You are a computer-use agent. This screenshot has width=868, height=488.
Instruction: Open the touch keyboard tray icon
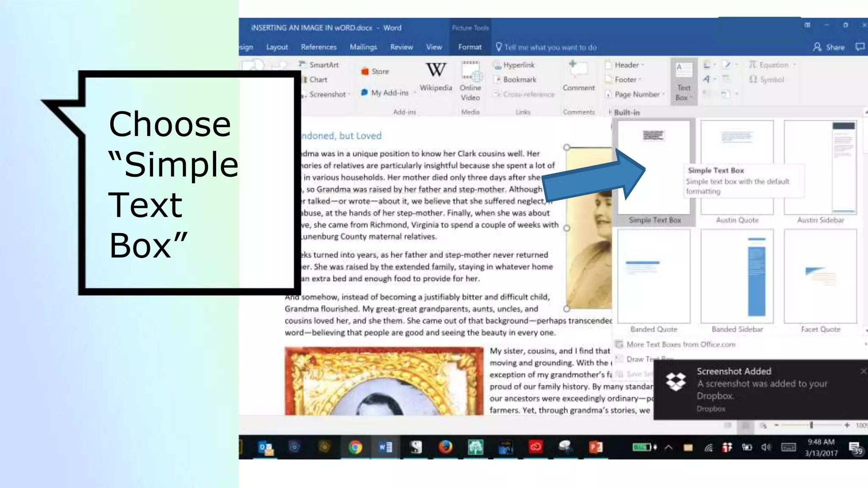788,447
